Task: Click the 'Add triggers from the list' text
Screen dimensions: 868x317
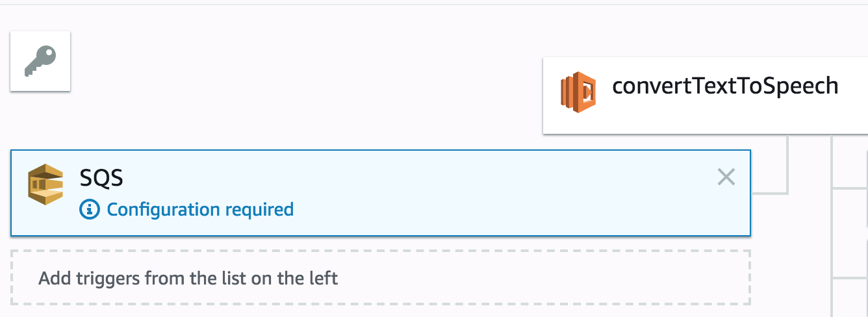Action: pyautogui.click(x=188, y=279)
